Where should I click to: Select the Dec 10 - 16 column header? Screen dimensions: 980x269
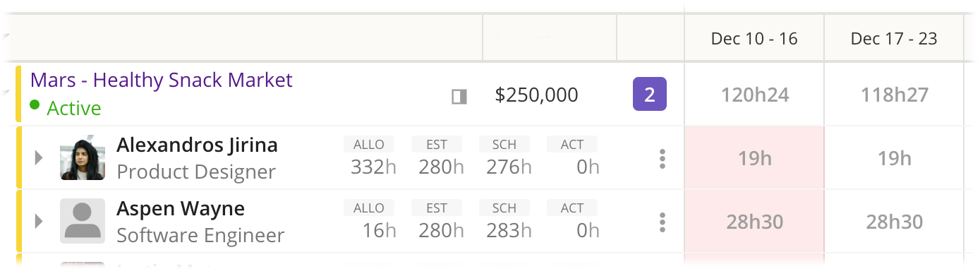click(754, 39)
